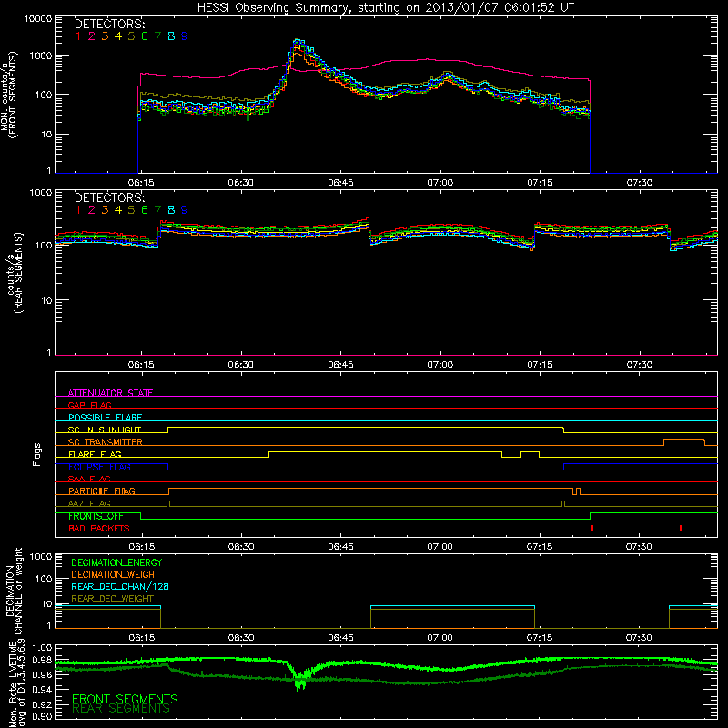Click '07:00' tick under front segments plot
Image resolution: width=728 pixels, height=728 pixels.
440,183
